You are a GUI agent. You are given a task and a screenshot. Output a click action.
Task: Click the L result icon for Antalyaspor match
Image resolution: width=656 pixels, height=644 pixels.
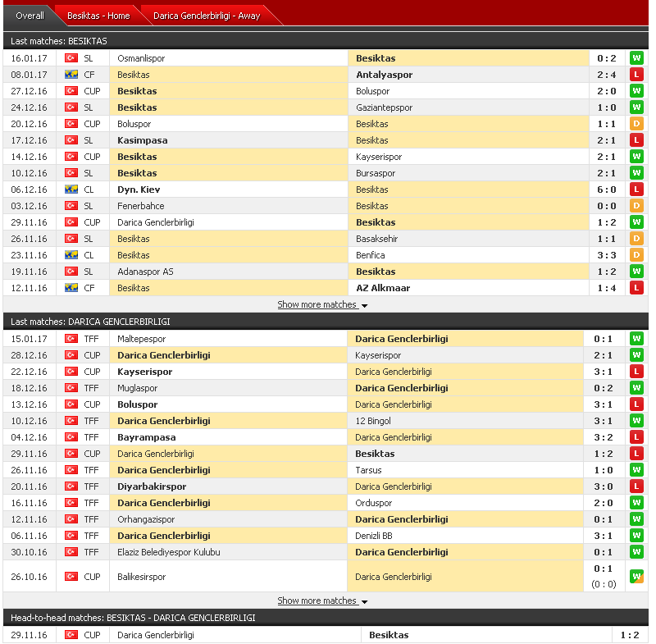[x=636, y=75]
